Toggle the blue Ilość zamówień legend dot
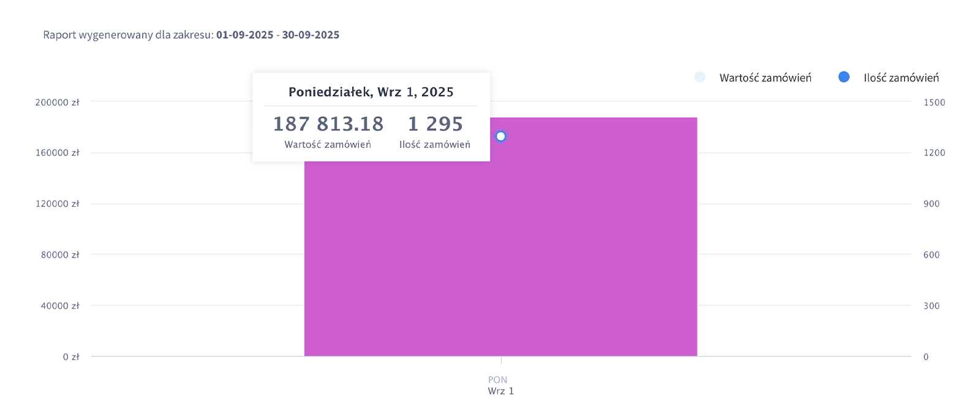This screenshot has width=980, height=416. pos(844,77)
